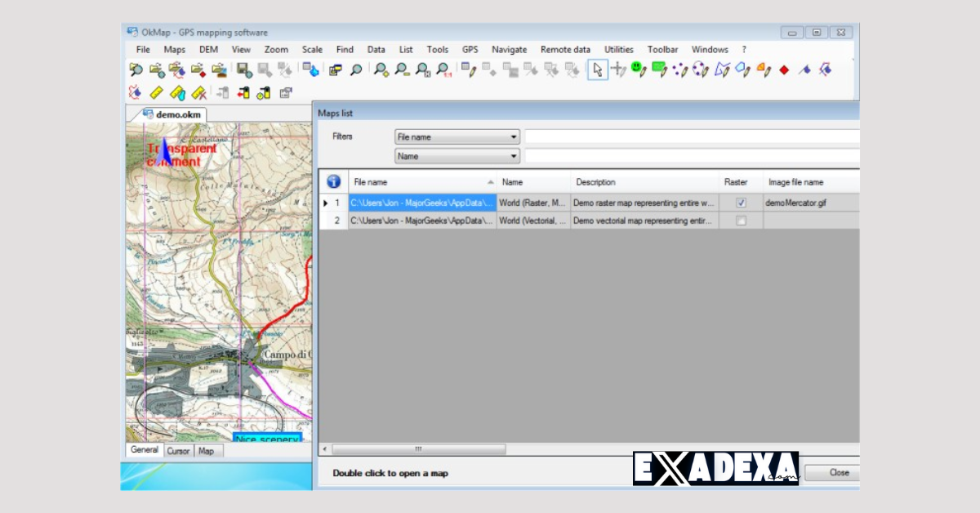
Task: Open the GPS menu
Action: [x=470, y=49]
